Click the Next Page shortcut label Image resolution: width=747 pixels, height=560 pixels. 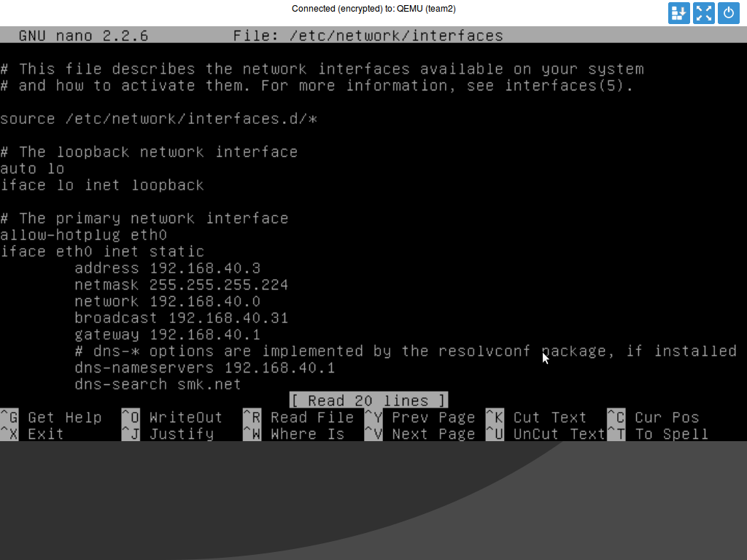click(x=434, y=434)
